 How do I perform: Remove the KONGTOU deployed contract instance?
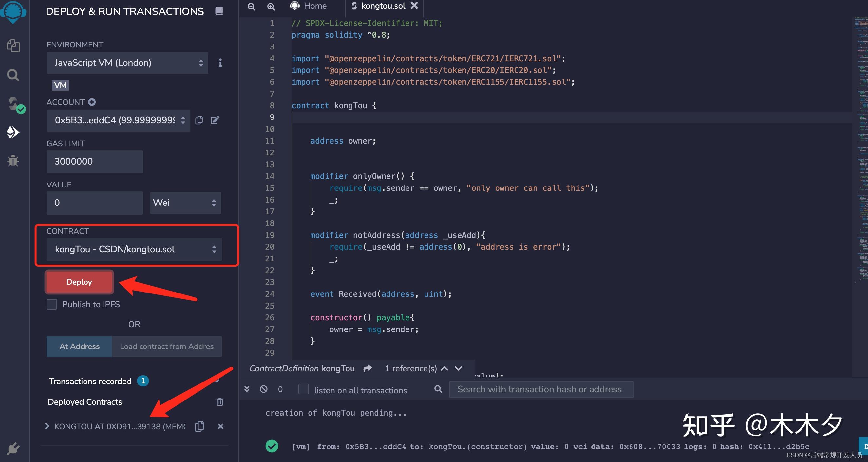tap(221, 426)
